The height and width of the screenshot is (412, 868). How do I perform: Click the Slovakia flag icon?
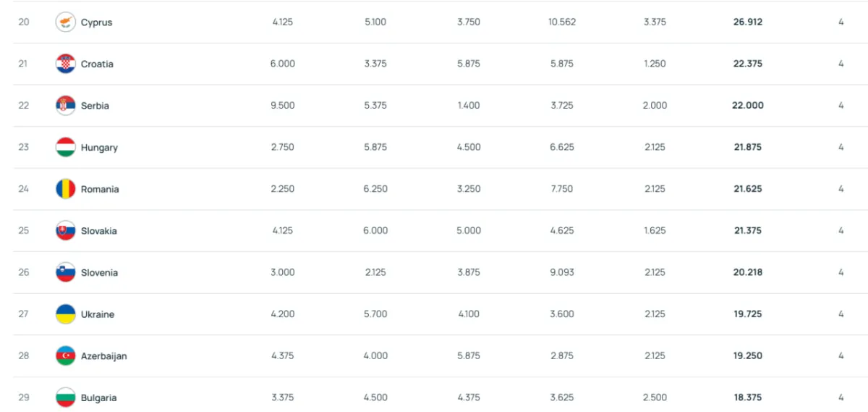(x=66, y=231)
